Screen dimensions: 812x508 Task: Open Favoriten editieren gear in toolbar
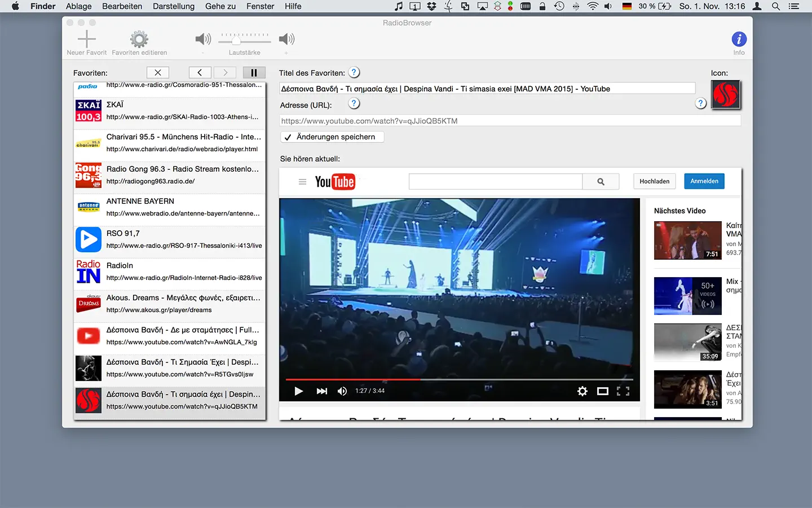[x=139, y=40]
